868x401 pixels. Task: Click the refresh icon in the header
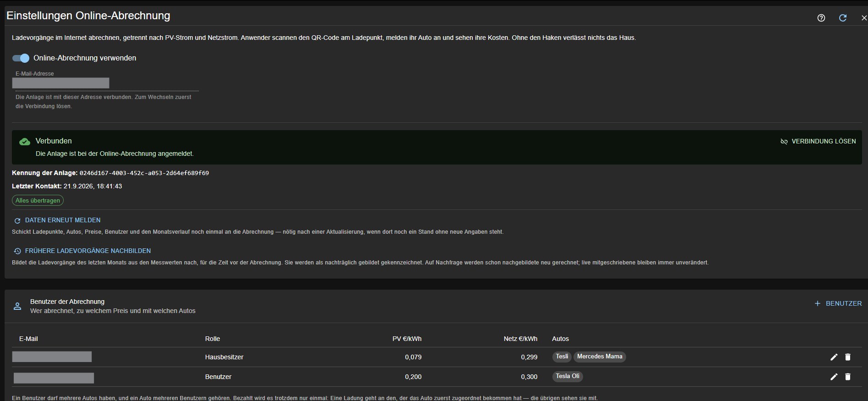pyautogui.click(x=843, y=18)
